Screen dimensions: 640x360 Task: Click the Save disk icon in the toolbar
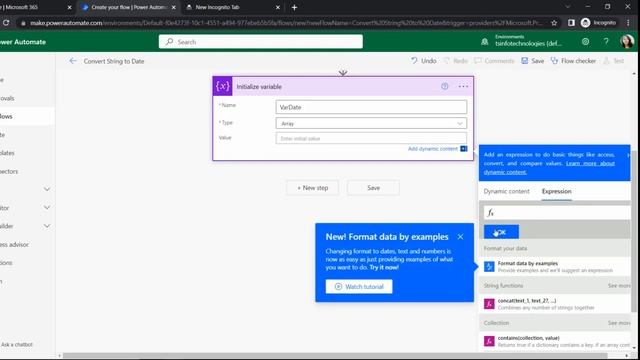pos(524,61)
